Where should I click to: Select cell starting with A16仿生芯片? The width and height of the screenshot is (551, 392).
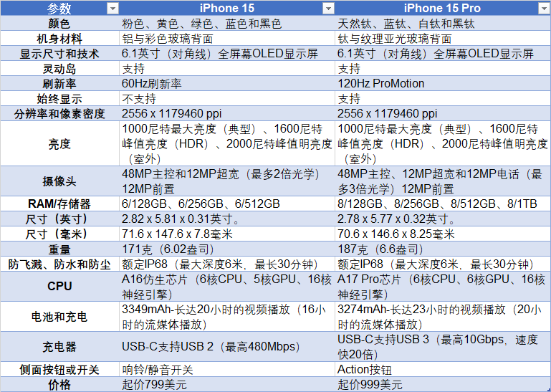coord(227,286)
